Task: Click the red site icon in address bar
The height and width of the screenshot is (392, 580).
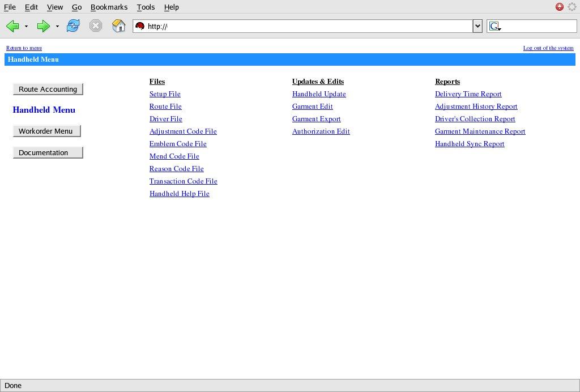Action: pos(140,26)
